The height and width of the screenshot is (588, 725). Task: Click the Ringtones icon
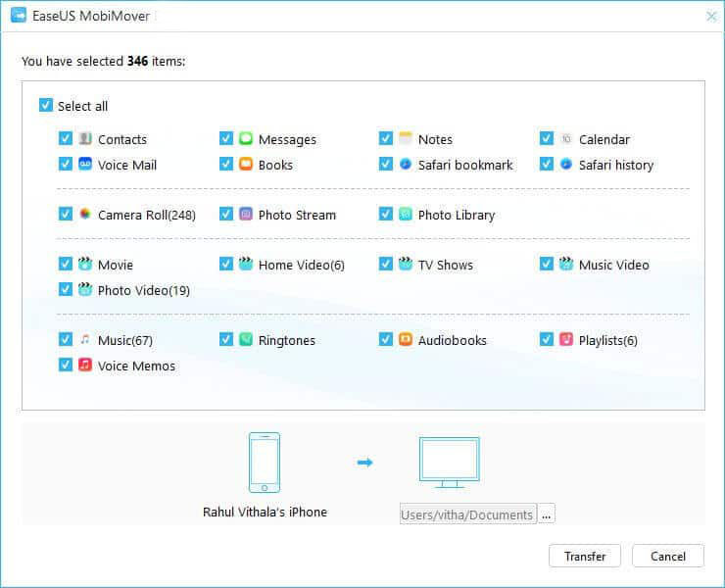tap(246, 339)
